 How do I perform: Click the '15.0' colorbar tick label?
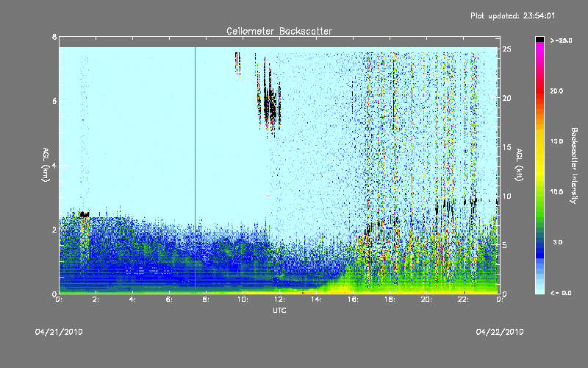[556, 141]
